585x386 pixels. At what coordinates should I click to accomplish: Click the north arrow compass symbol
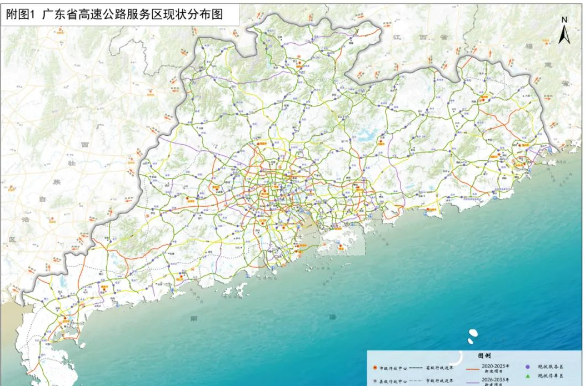tap(564, 31)
